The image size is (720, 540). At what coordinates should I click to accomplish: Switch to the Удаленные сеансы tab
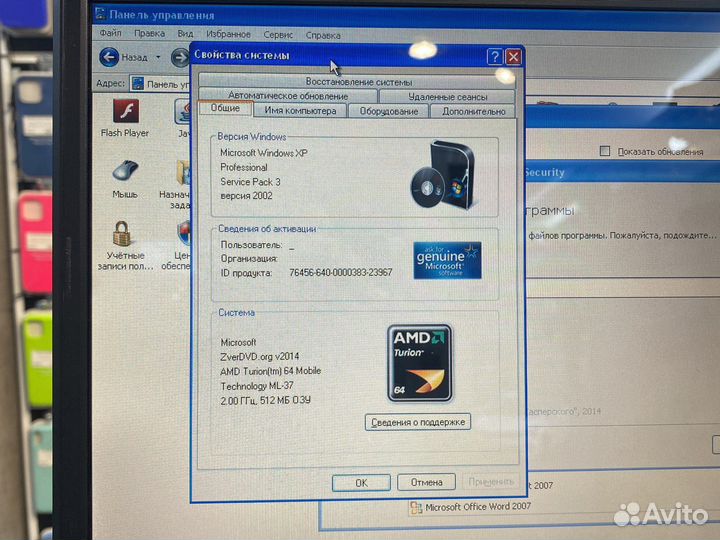447,97
